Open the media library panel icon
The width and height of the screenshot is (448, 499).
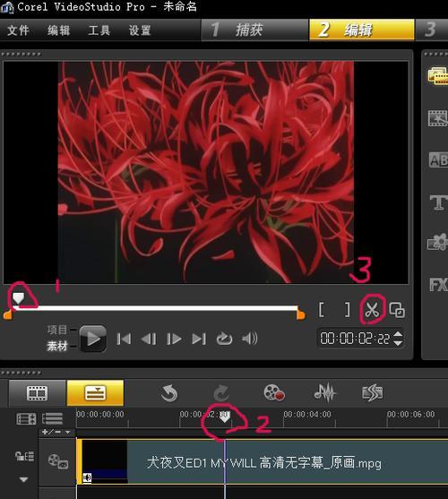click(x=438, y=76)
